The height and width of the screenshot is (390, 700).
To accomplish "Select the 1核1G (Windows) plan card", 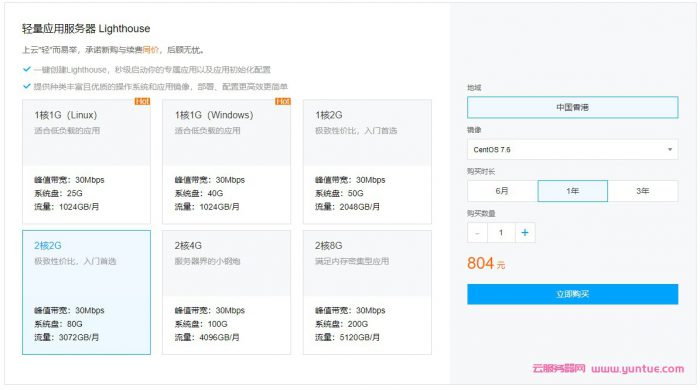I will tap(226, 162).
